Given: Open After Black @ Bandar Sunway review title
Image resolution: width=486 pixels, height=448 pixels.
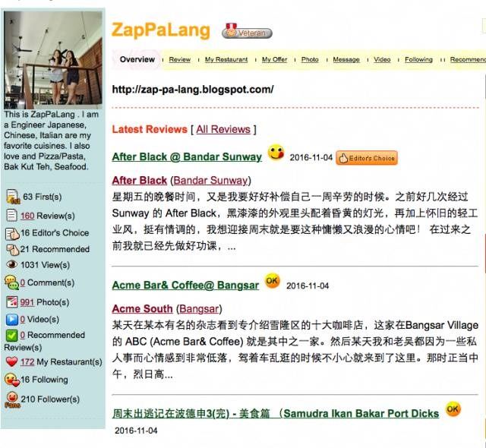Looking at the screenshot, I should [187, 156].
